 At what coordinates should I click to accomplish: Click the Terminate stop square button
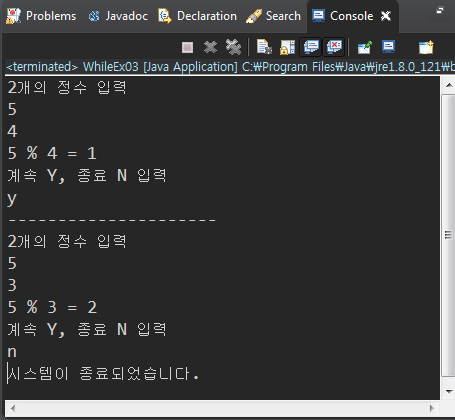point(187,47)
